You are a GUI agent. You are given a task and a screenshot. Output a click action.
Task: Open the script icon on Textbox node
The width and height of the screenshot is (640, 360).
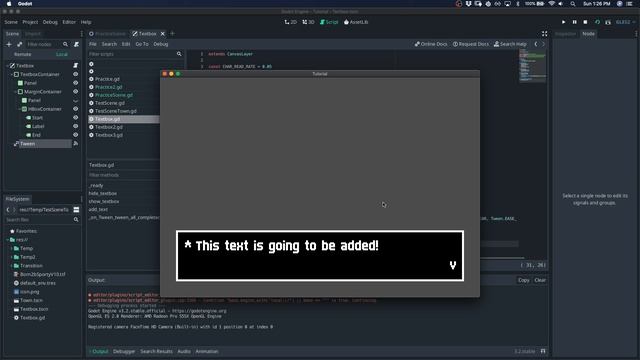[x=76, y=65]
